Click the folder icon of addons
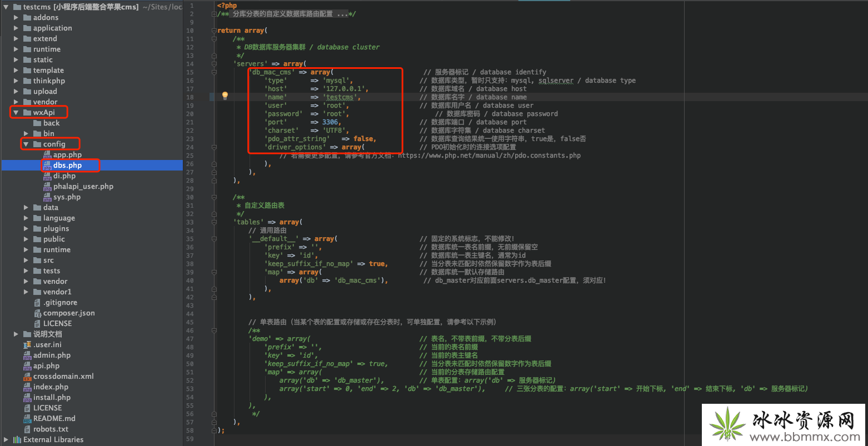Viewport: 868px width, 446px height. [27, 18]
